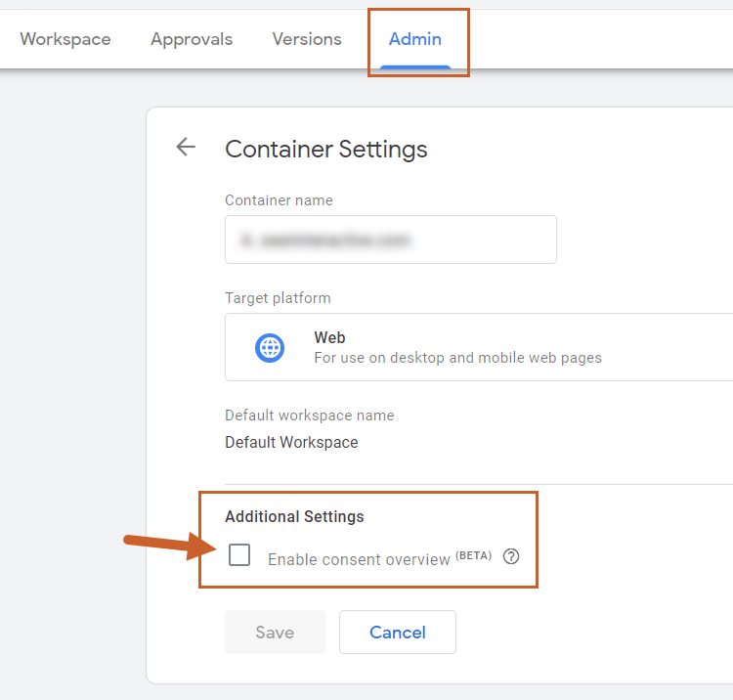Click the Additional Settings heading
This screenshot has width=733, height=700.
(294, 516)
